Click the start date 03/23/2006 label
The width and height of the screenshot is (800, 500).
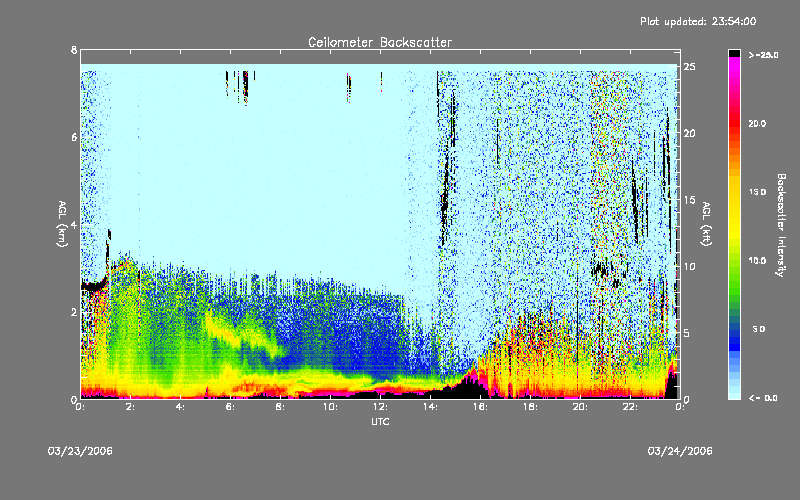(x=80, y=451)
